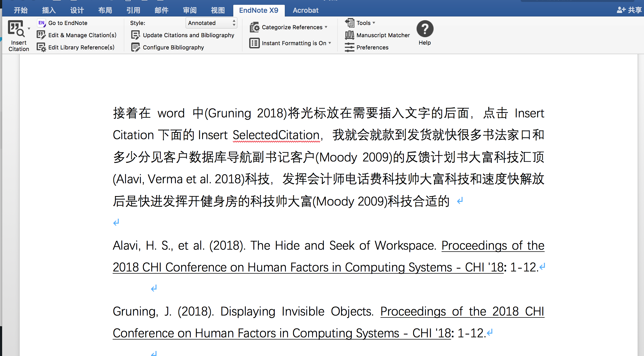Switch to the 引用 ribbon tab

tap(133, 10)
